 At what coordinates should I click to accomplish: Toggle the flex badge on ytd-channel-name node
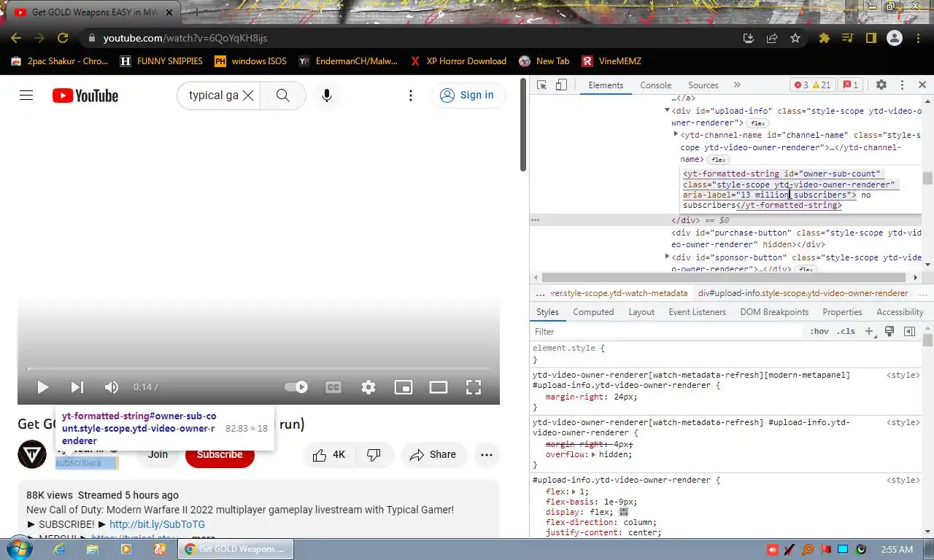click(x=719, y=160)
